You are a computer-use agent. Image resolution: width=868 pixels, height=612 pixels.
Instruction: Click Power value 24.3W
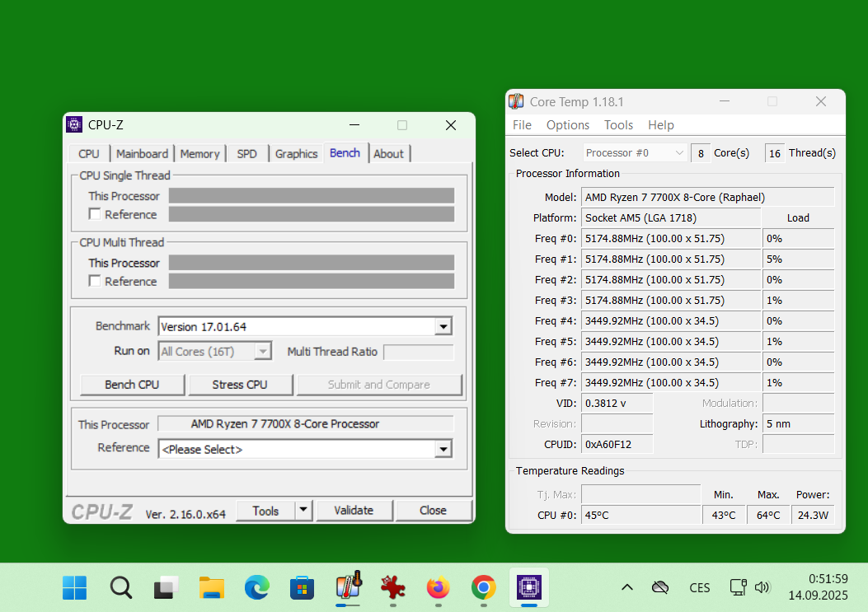pos(813,515)
